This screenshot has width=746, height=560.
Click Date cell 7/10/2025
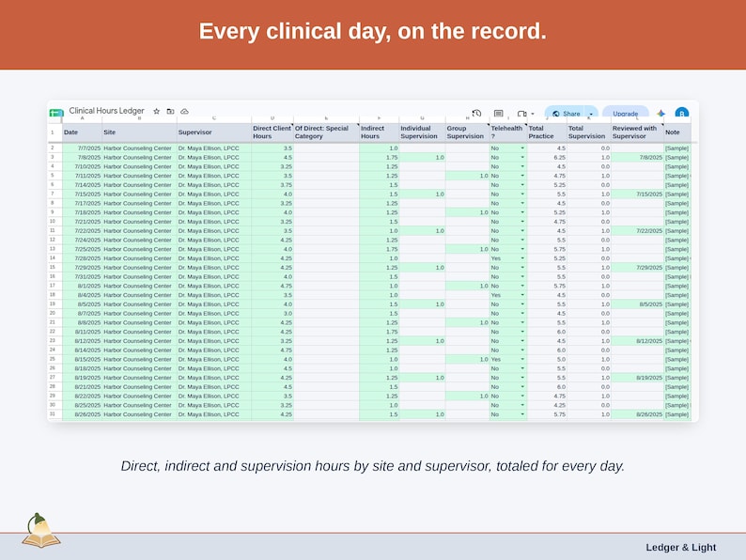pos(82,166)
